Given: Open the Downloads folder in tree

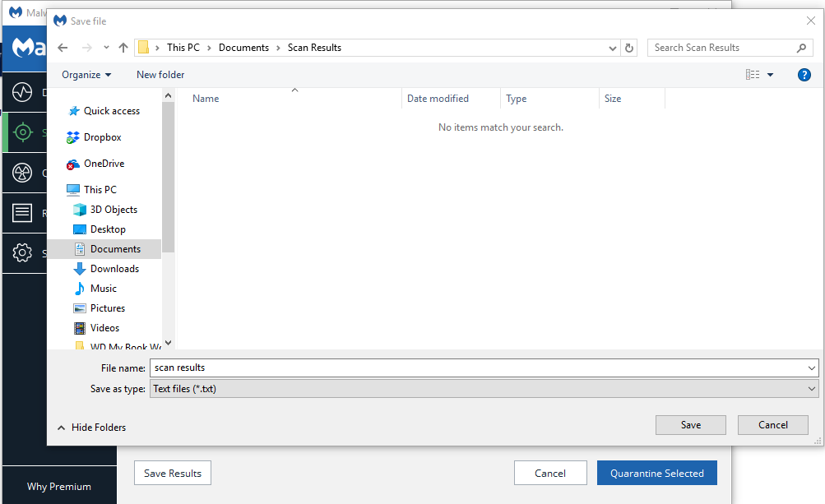Looking at the screenshot, I should 114,269.
